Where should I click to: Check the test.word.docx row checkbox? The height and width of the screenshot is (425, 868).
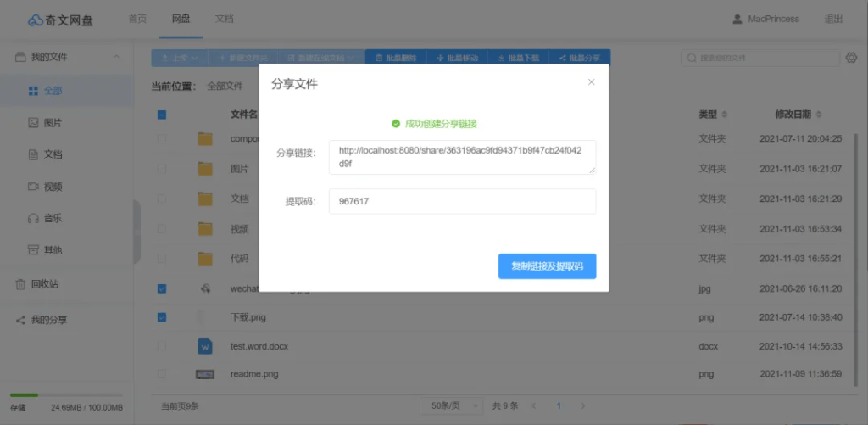(x=162, y=346)
